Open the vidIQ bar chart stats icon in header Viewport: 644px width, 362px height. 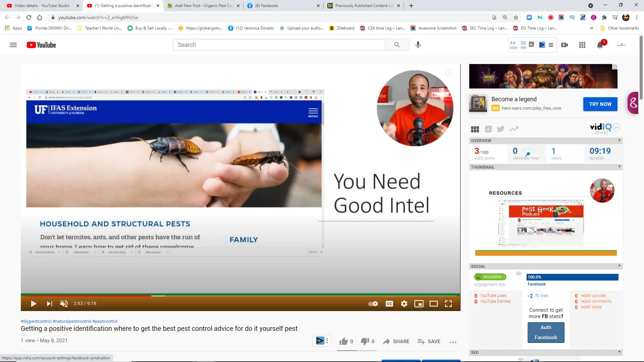pos(531,45)
